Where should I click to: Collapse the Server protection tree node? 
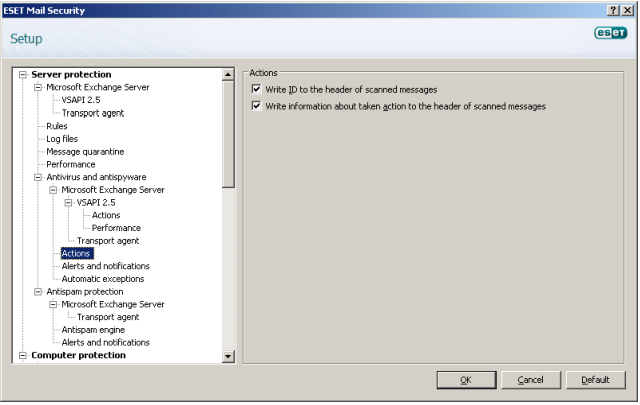[x=23, y=75]
